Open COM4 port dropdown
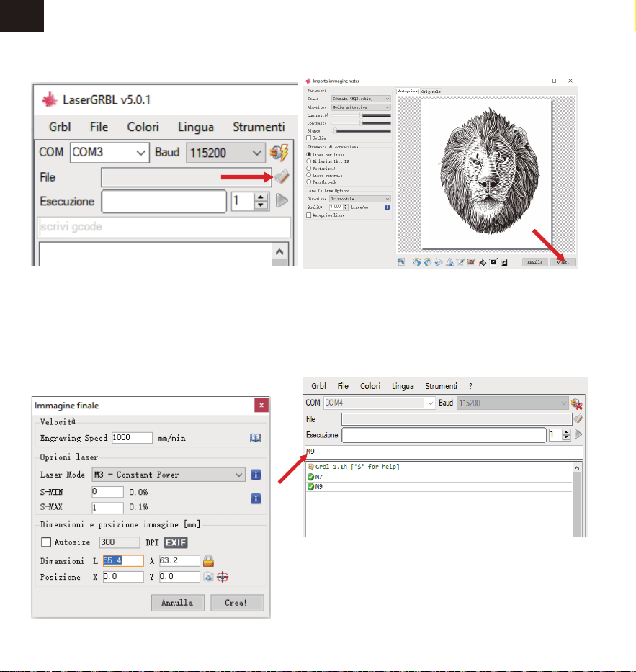636x672 pixels. pos(380,403)
